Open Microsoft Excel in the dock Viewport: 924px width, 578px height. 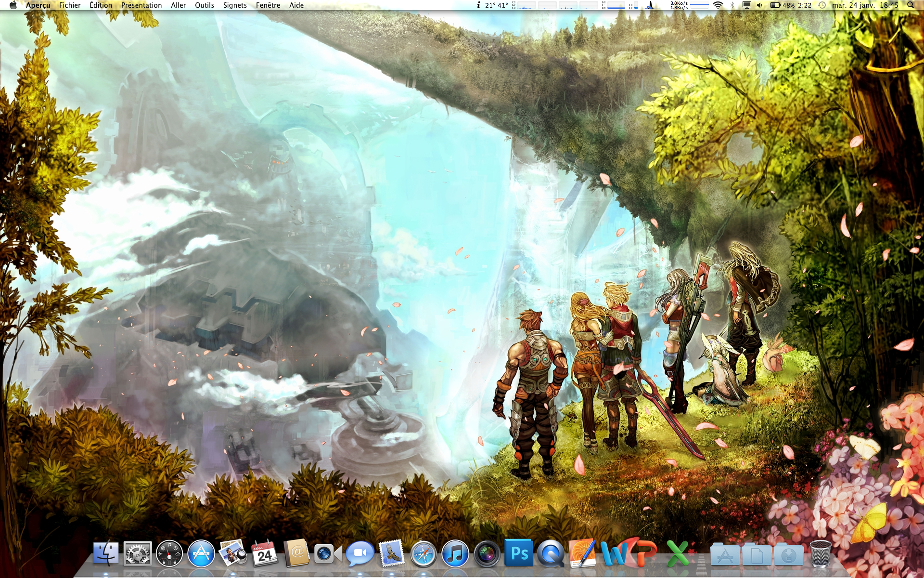pyautogui.click(x=678, y=553)
